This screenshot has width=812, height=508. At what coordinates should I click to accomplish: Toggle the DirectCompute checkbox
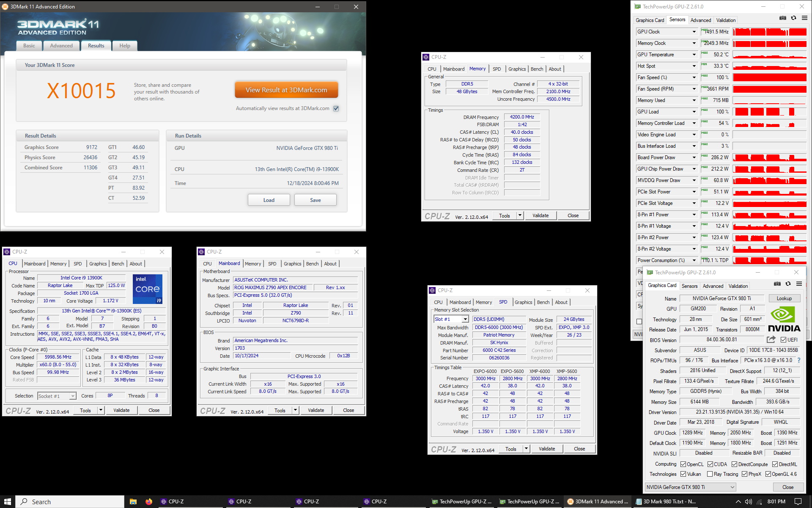[735, 464]
